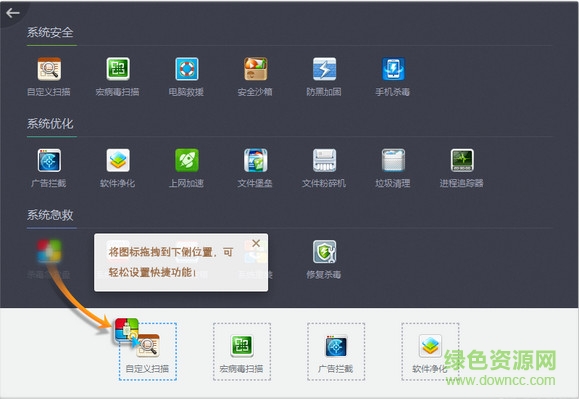Select the 自定义扫描 shortcut slot at the bottom
Image resolution: width=579 pixels, height=399 pixels.
tap(148, 351)
